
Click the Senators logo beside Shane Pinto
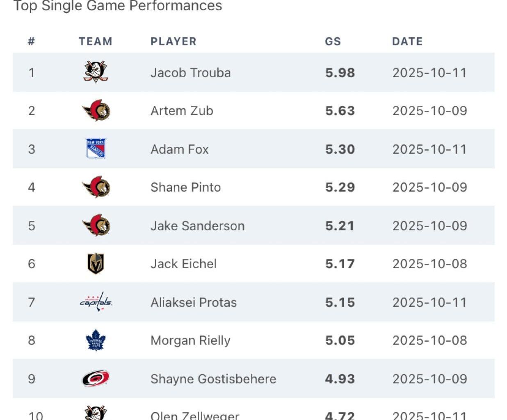point(95,187)
